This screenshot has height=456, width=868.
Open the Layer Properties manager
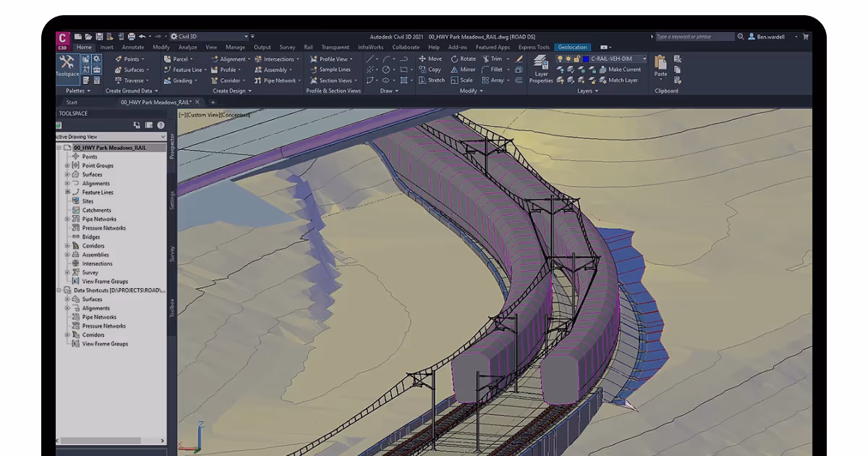click(x=541, y=69)
